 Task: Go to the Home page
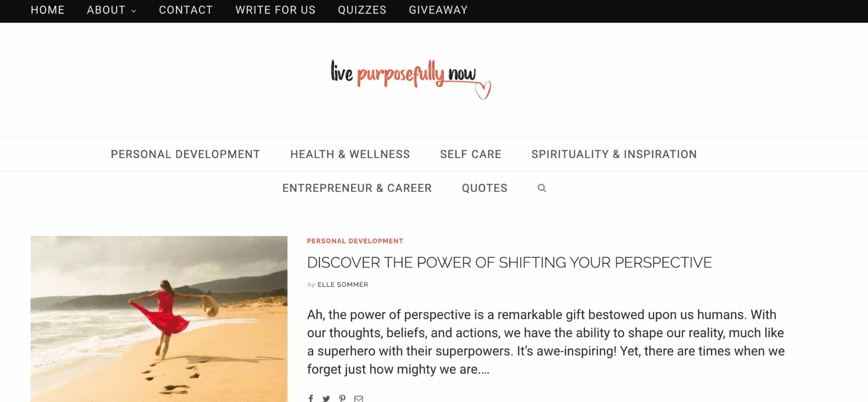coord(47,10)
